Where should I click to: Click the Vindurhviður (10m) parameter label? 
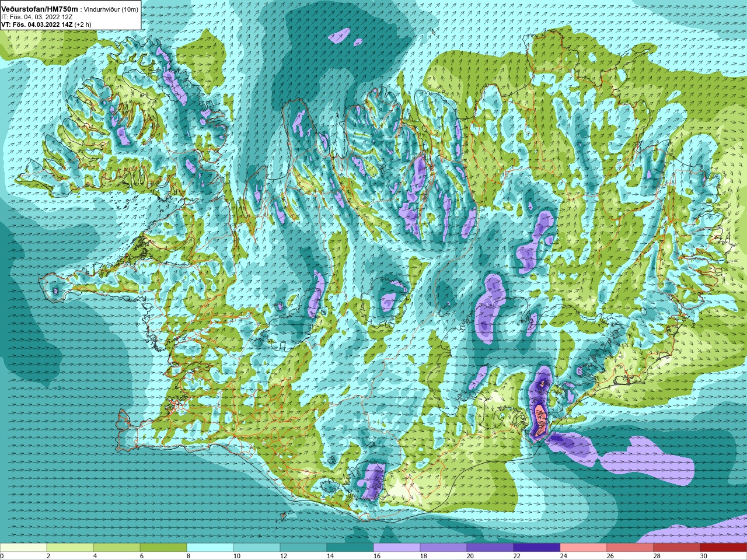coord(111,10)
